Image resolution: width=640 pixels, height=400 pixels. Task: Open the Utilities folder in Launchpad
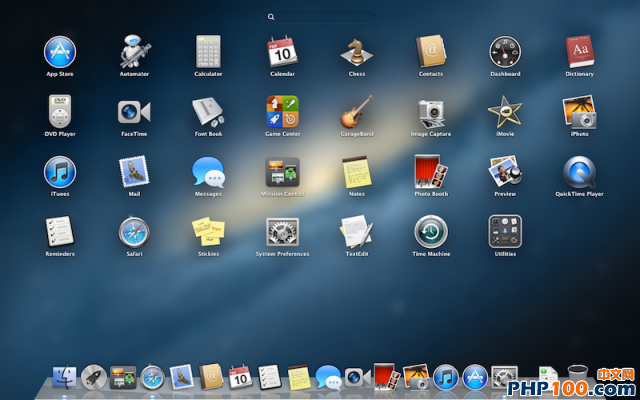505,231
